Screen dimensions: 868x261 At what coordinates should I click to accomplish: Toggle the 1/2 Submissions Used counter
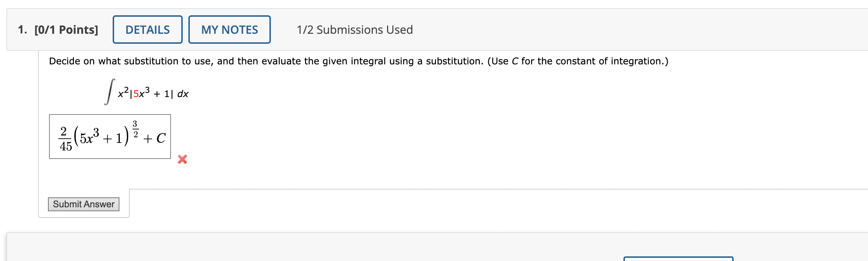(354, 30)
